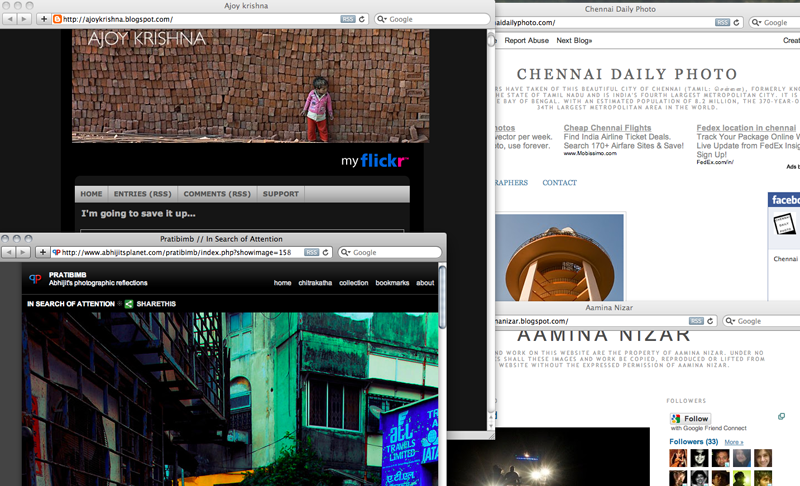Open collection in Pratibimb navigation

354,283
